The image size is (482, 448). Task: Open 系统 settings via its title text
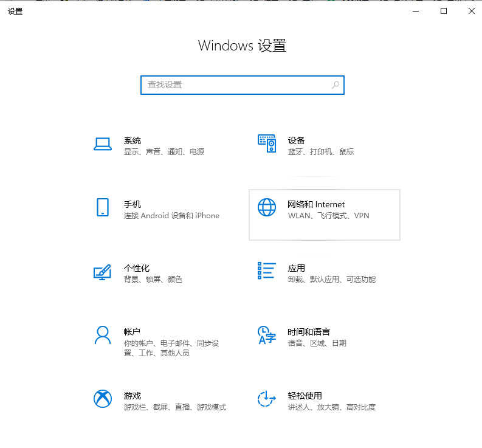pos(133,140)
